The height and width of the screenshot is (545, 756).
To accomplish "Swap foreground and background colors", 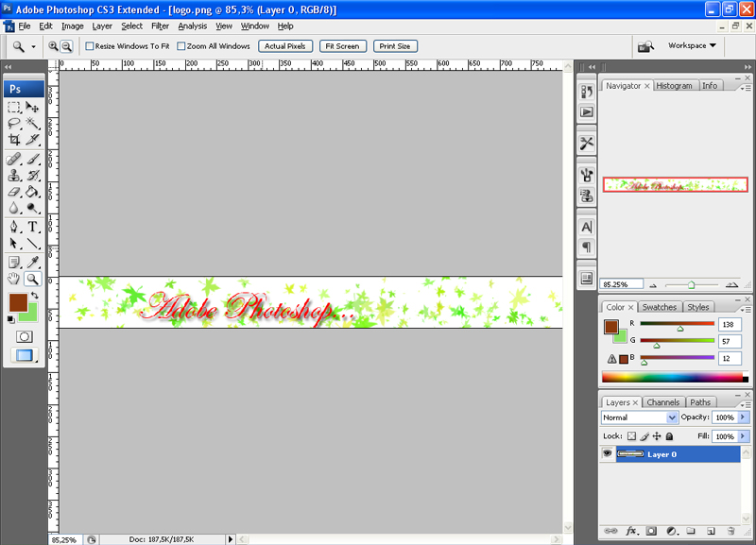I will tap(35, 296).
